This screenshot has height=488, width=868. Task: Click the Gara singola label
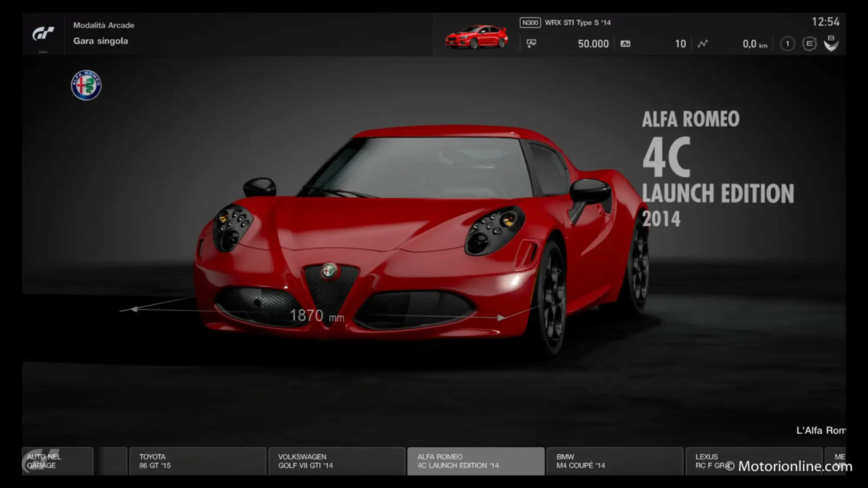[x=101, y=41]
